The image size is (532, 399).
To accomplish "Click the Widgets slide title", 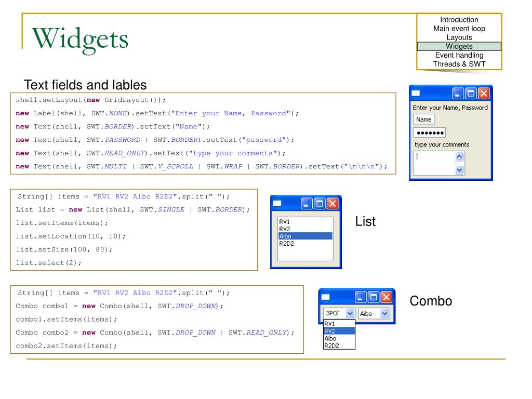I will pos(80,40).
